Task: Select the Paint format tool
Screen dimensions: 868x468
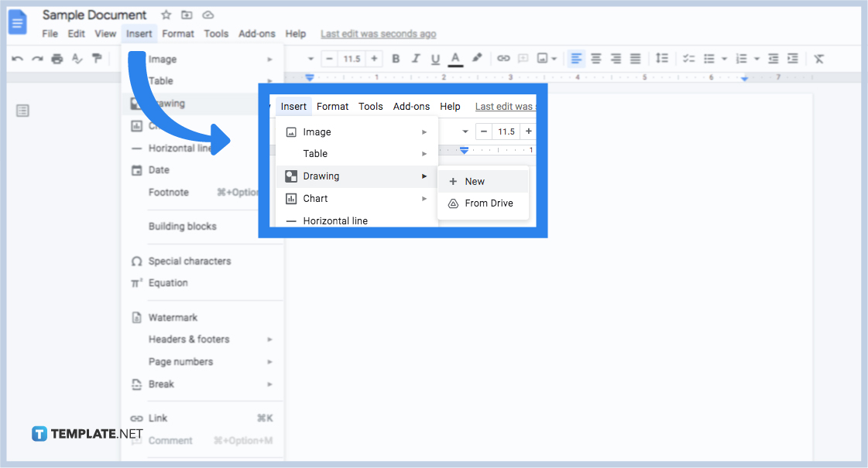Action: coord(96,58)
